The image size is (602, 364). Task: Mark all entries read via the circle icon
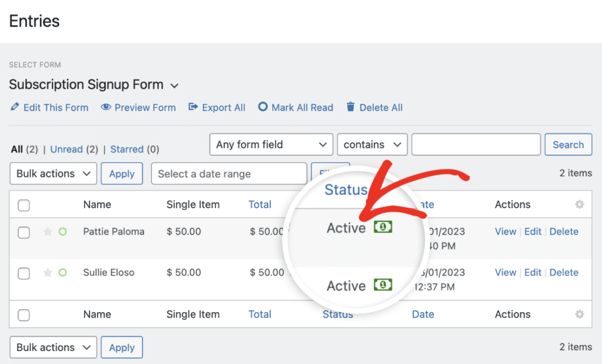[263, 108]
